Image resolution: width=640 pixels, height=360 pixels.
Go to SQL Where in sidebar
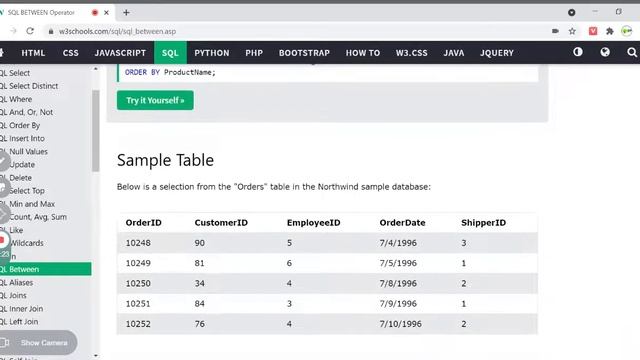coord(16,99)
